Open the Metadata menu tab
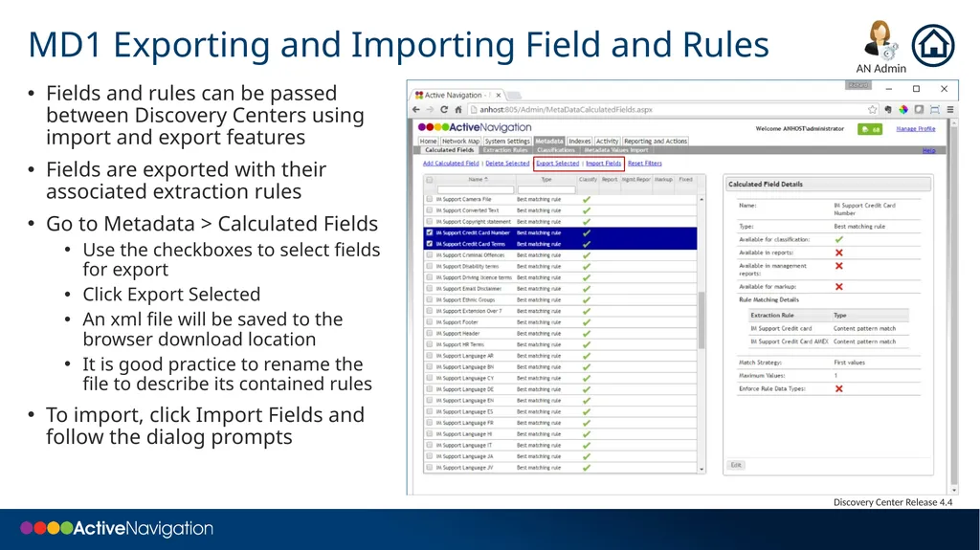This screenshot has height=550, width=980. 548,142
